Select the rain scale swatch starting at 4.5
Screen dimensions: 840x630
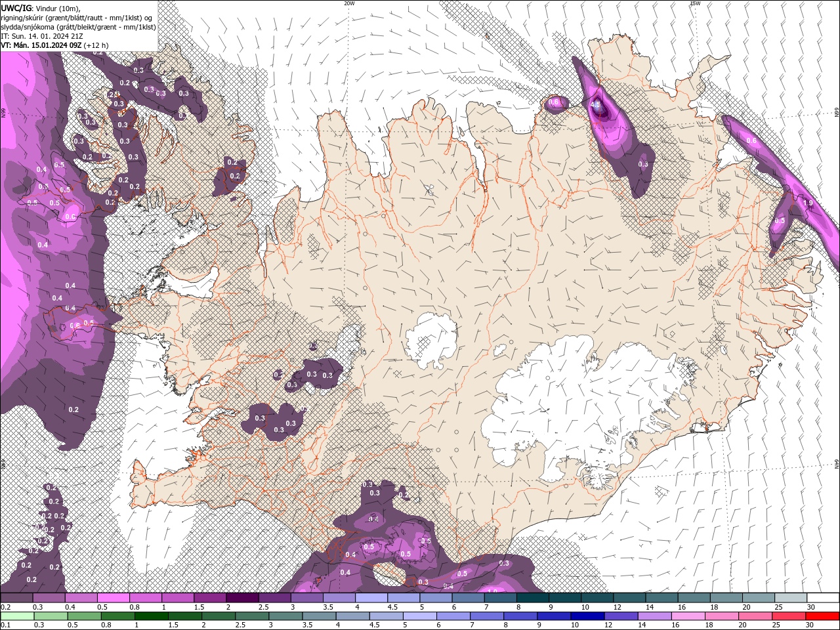[387, 616]
